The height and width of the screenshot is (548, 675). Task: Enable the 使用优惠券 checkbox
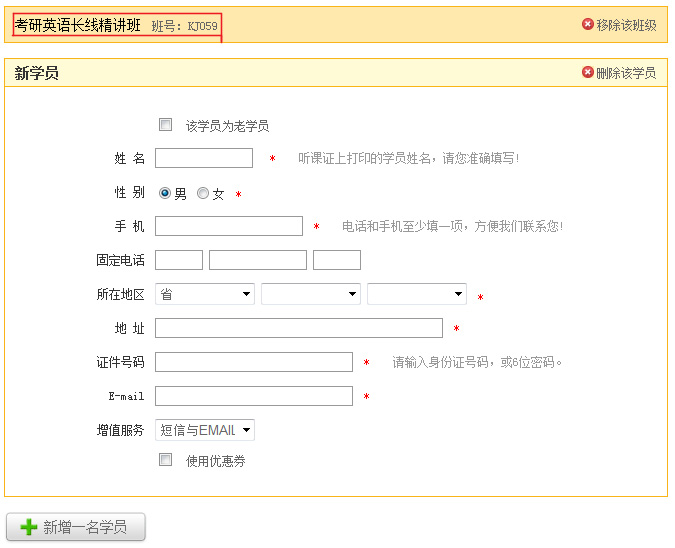coord(166,460)
